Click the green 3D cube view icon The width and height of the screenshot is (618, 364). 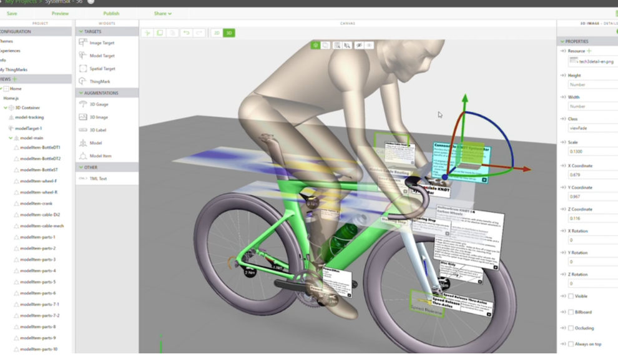(x=315, y=46)
